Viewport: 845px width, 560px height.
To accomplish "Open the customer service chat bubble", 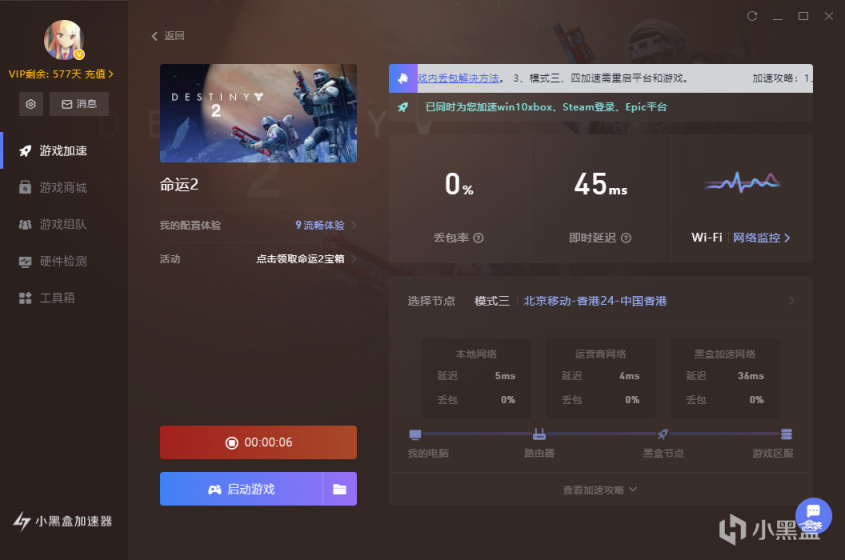I will point(813,515).
